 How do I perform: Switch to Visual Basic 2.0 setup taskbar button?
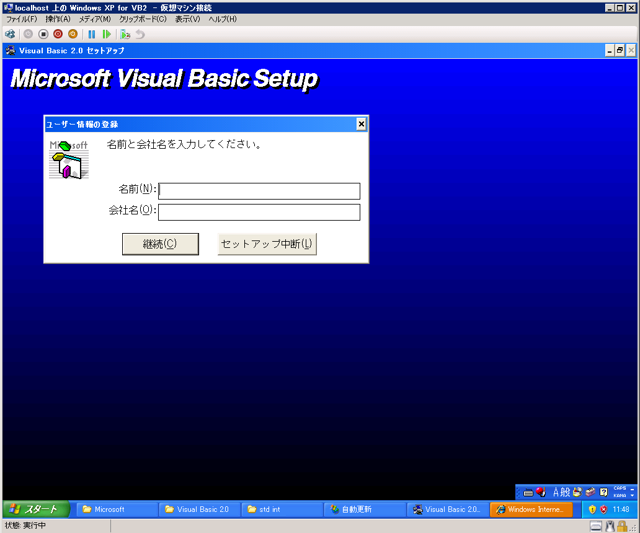click(x=448, y=509)
